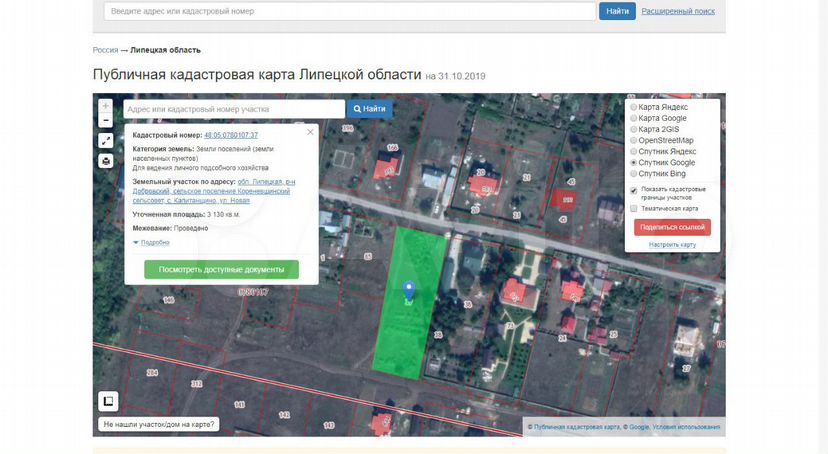Click the square icon at map bottom-left
This screenshot has width=828, height=454.
pos(108,401)
